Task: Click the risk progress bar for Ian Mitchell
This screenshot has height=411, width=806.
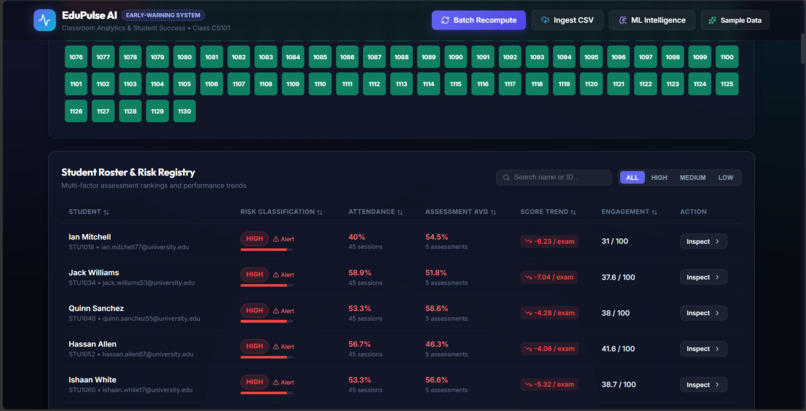Action: (x=266, y=250)
